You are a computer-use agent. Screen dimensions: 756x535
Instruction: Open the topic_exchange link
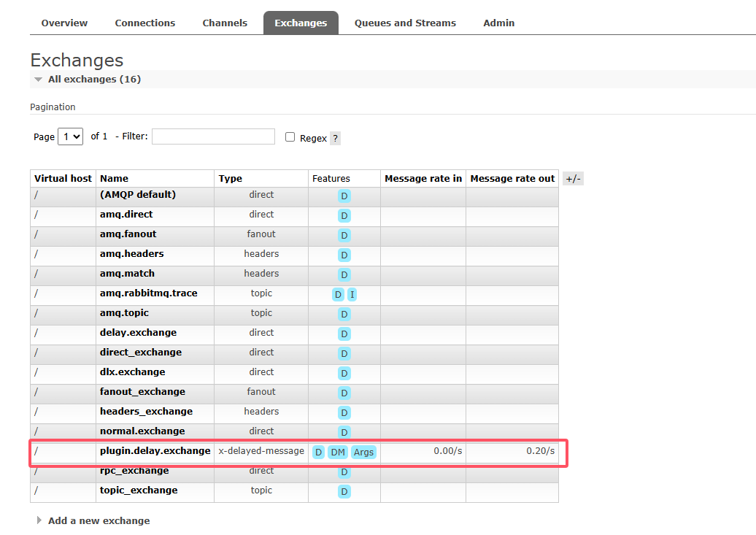[139, 490]
